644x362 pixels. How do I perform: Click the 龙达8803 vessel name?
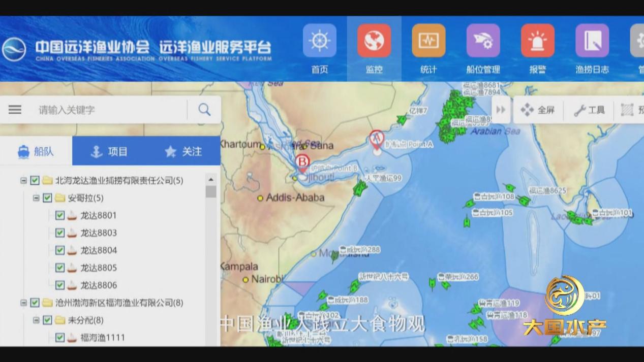99,233
